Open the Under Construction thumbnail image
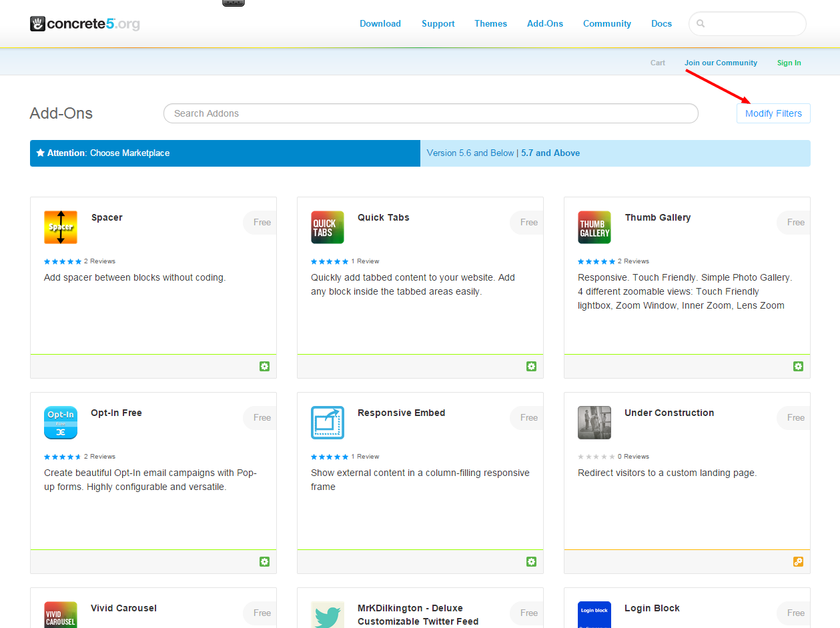The height and width of the screenshot is (628, 840). coord(594,423)
